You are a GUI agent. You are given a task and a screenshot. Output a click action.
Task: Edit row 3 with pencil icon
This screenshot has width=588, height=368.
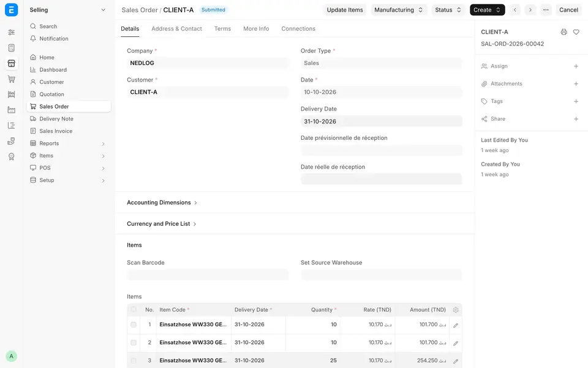pos(456,361)
